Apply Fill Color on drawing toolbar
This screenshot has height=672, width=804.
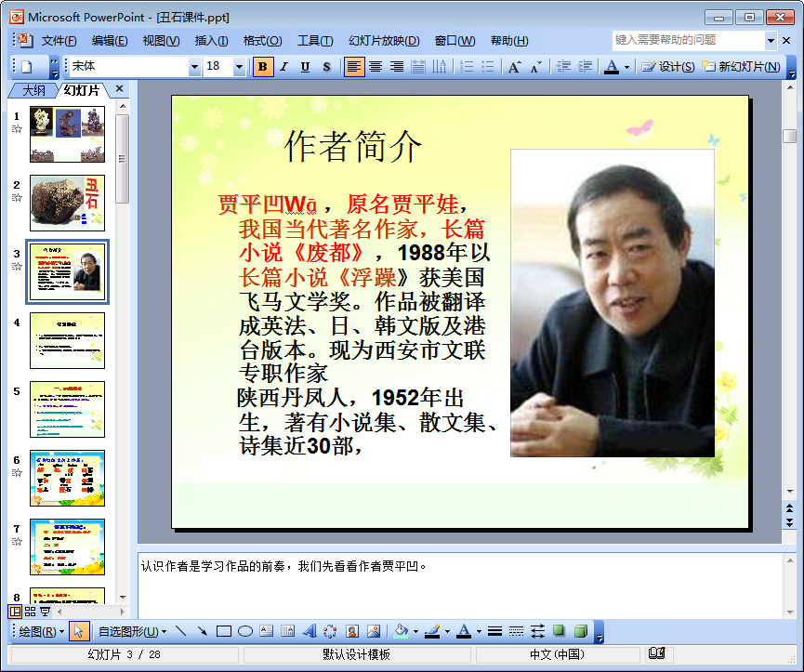(x=401, y=631)
